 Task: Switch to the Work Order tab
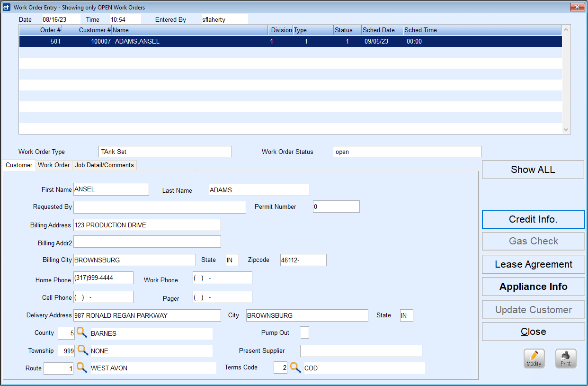54,165
